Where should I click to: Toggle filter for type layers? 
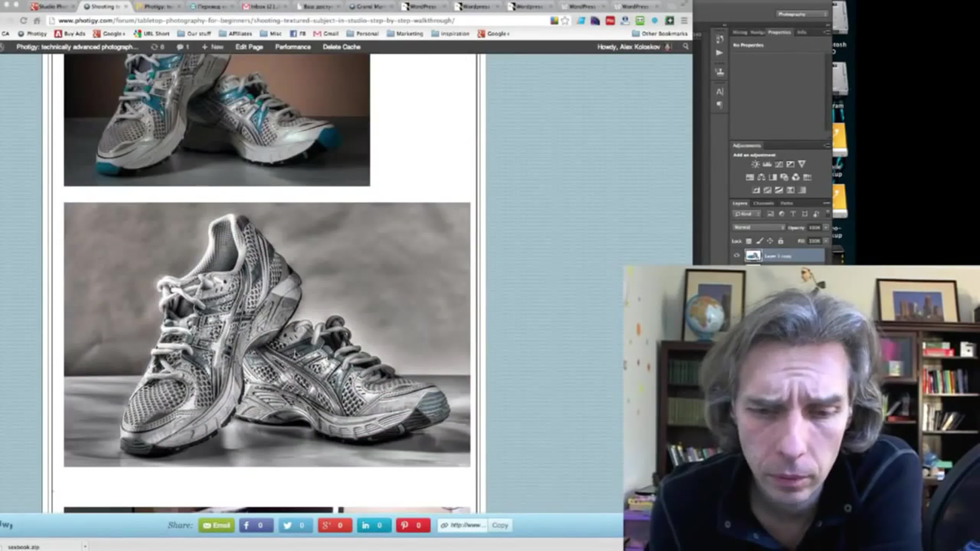point(793,214)
